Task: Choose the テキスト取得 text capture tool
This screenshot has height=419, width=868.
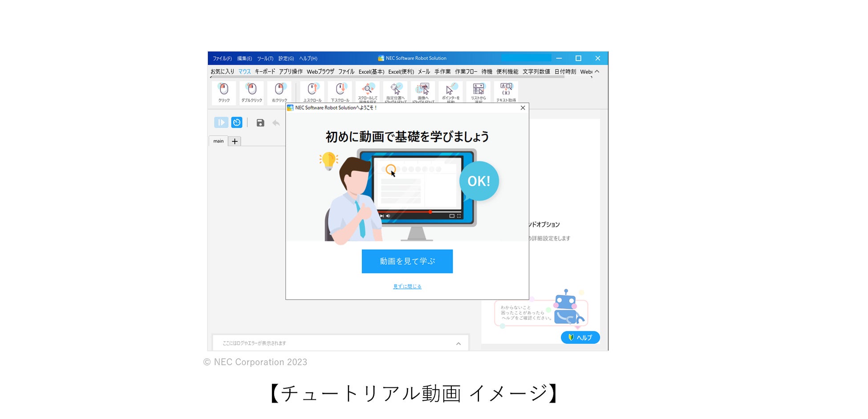Action: tap(505, 91)
